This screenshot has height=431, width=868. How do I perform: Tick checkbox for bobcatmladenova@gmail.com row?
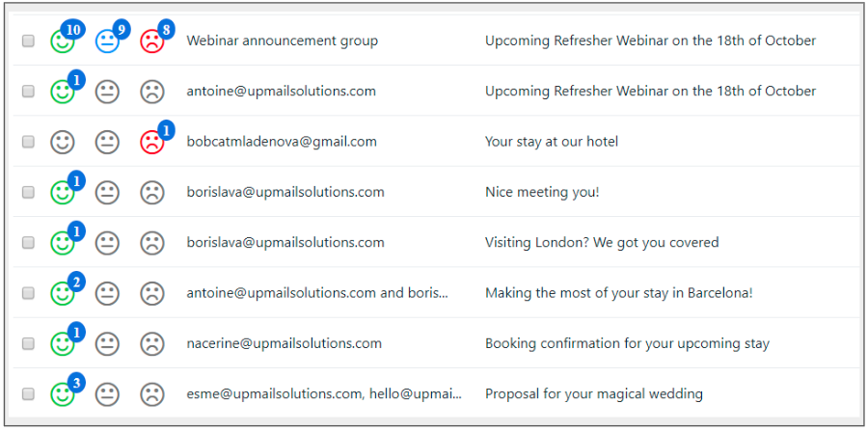click(x=28, y=142)
